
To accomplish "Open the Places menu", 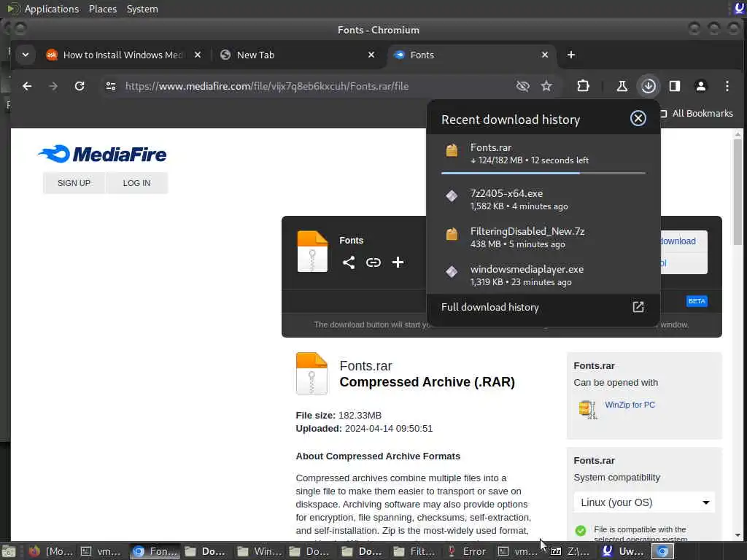I will (x=102, y=9).
